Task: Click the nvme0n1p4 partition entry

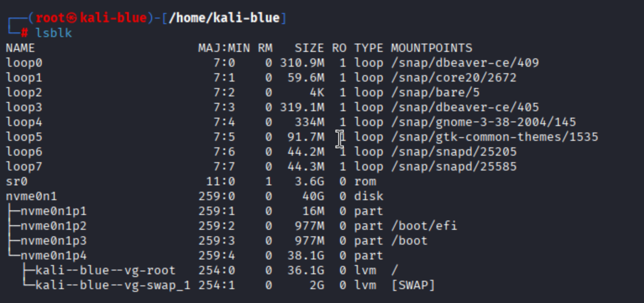Action: [53, 256]
